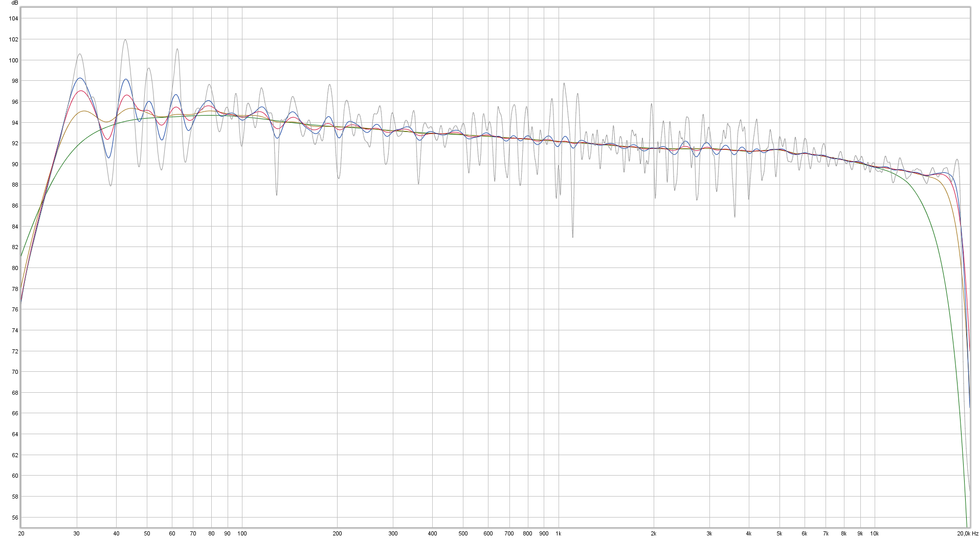
Task: Click the 98 level label on y-axis
Action: (x=15, y=81)
